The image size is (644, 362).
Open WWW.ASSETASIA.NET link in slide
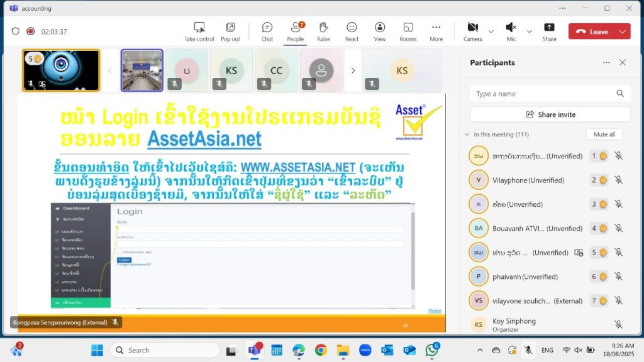297,167
